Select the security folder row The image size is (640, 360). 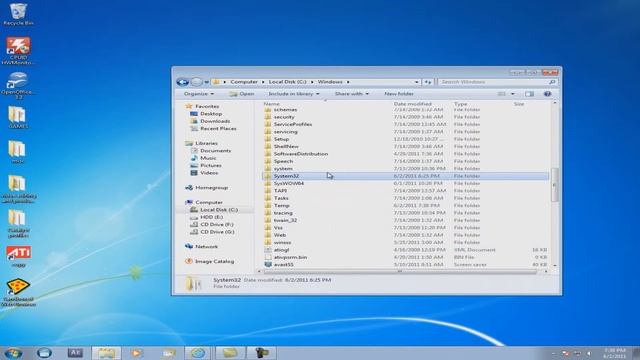[x=405, y=117]
